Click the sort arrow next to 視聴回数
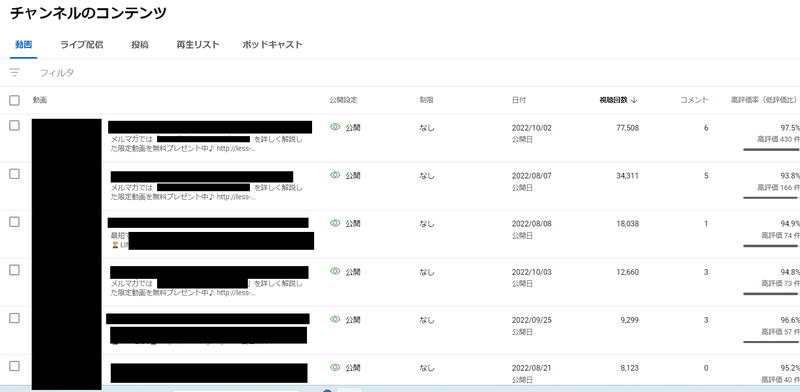Screen dimensions: 800x392 634,100
